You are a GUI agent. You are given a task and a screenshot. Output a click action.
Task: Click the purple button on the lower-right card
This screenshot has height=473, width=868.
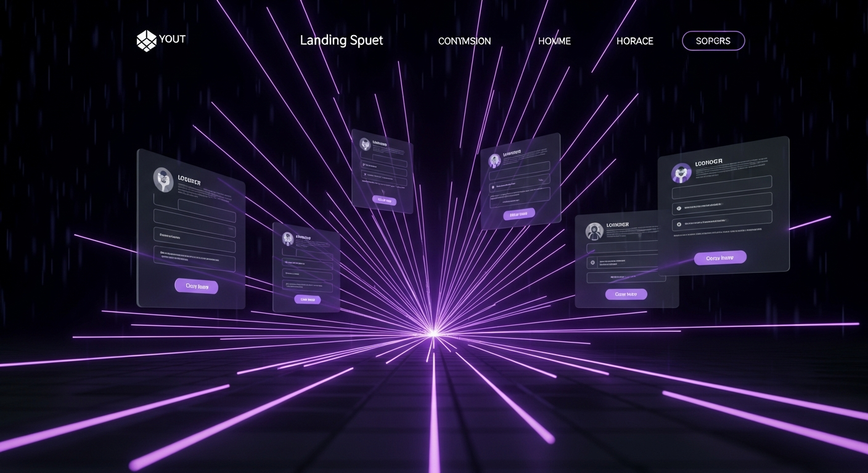(x=626, y=294)
